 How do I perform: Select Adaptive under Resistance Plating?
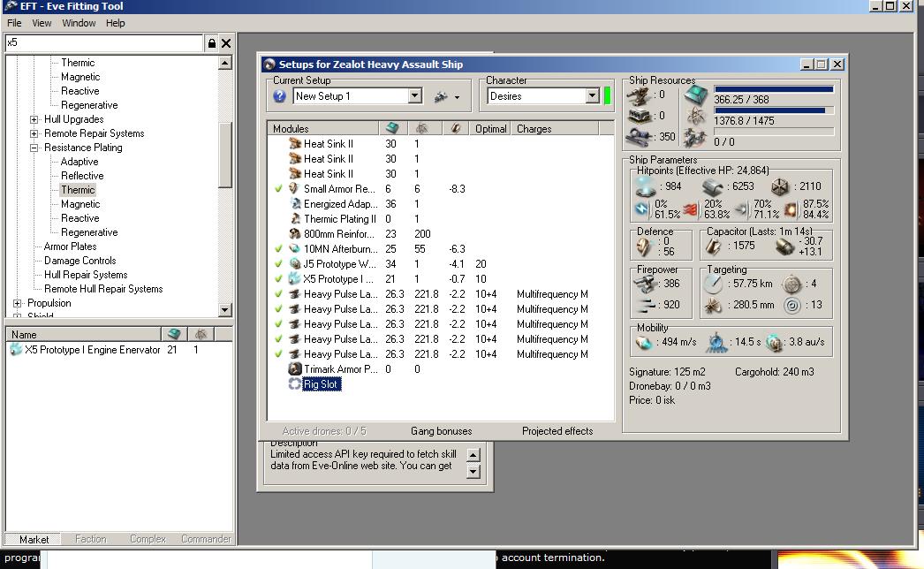point(80,162)
